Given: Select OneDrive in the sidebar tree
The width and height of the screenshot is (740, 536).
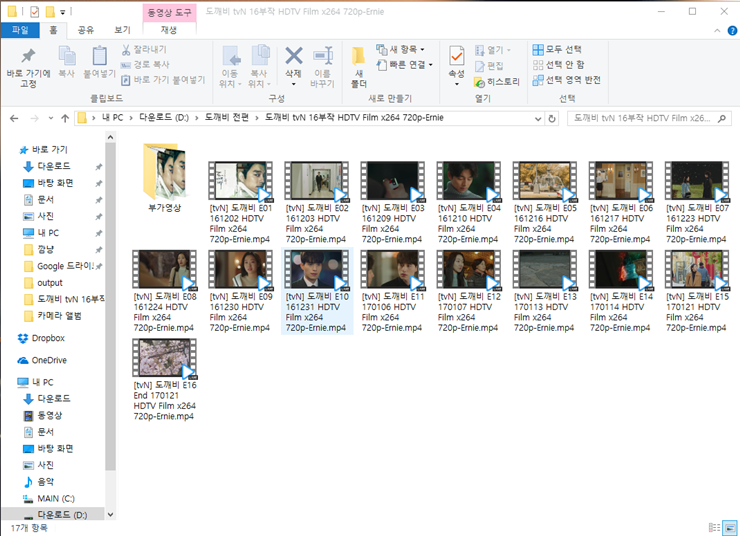Looking at the screenshot, I should coord(49,360).
